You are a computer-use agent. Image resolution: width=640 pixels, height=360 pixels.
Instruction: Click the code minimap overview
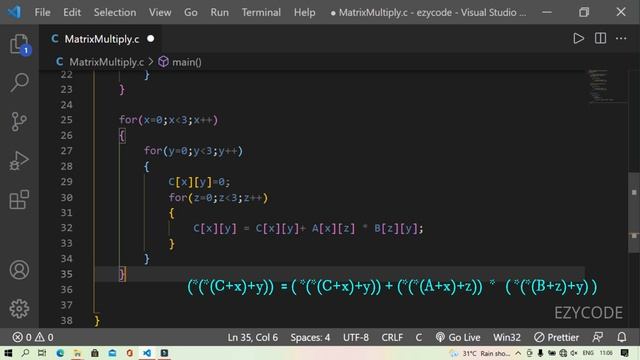(x=607, y=86)
